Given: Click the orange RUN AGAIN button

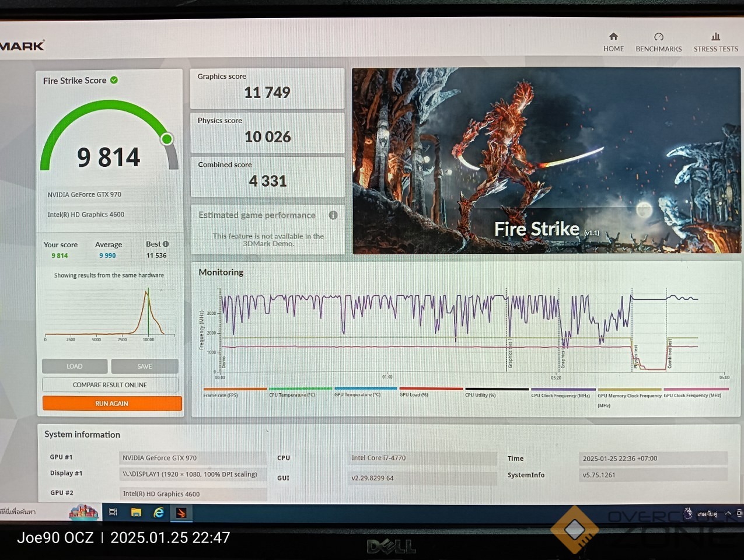Looking at the screenshot, I should click(x=112, y=403).
